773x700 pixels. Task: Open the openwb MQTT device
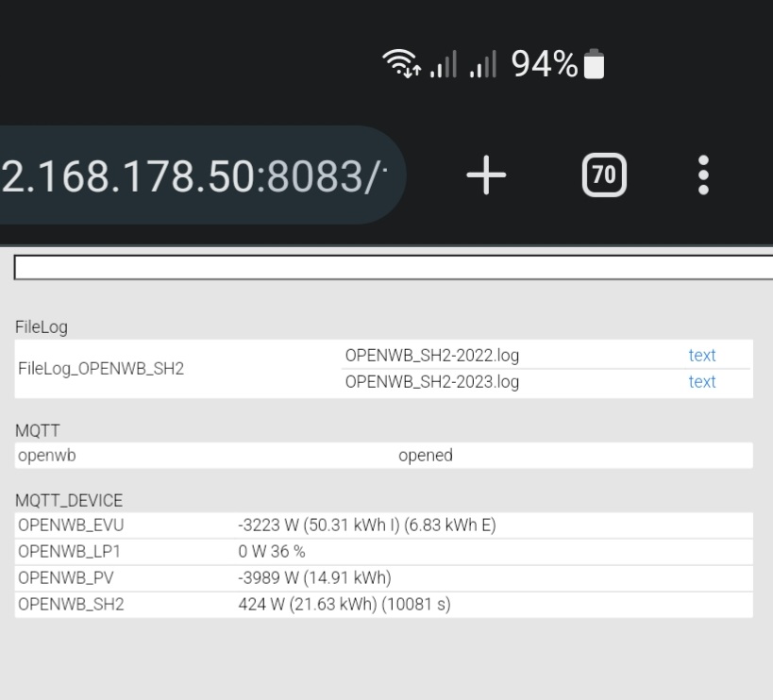(x=47, y=455)
